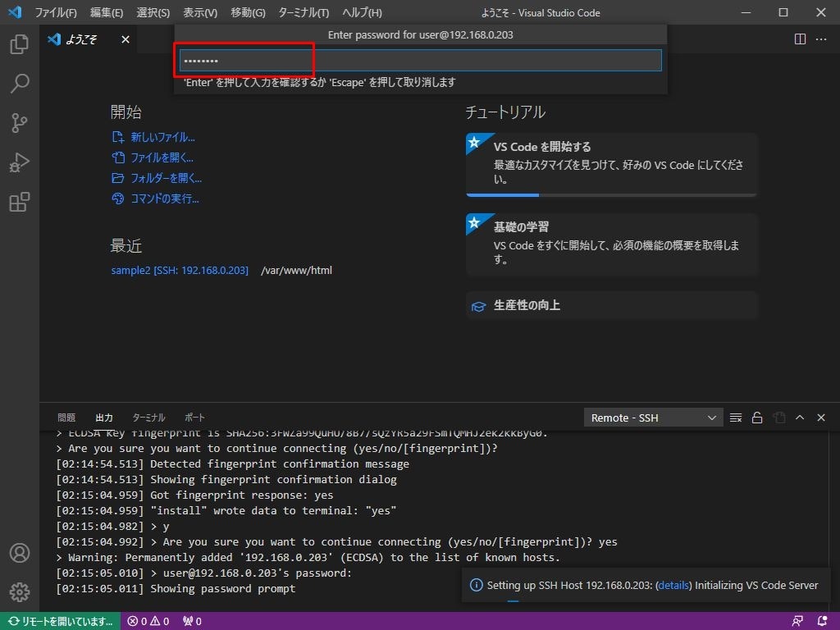Switch to the ポート panel tab
Screen dimensions: 840x630
point(194,418)
